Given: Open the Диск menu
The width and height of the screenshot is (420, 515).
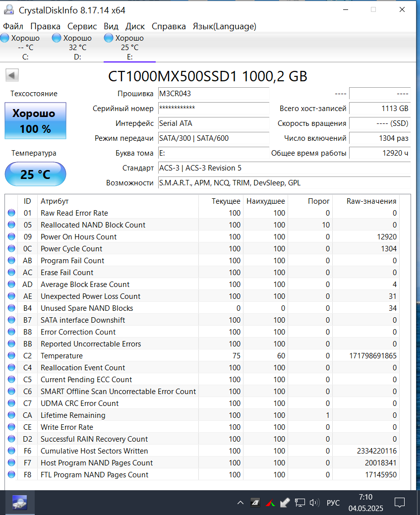Looking at the screenshot, I should click(x=135, y=26).
